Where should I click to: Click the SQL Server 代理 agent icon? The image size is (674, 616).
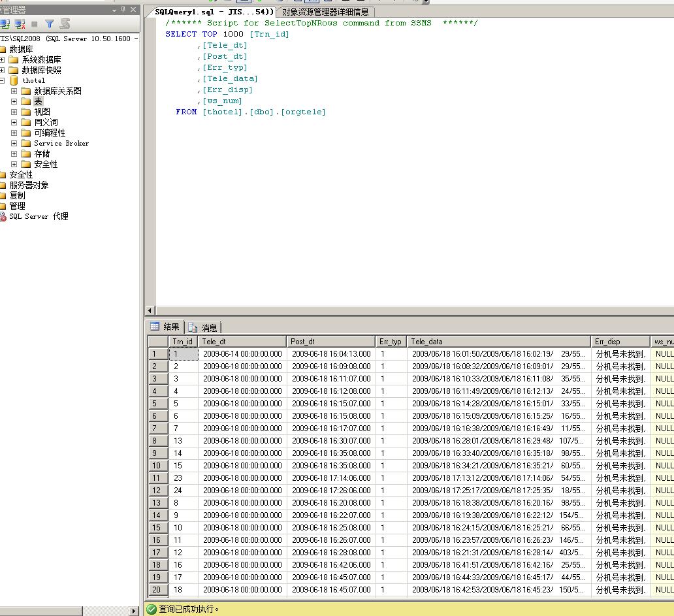pyautogui.click(x=3, y=216)
